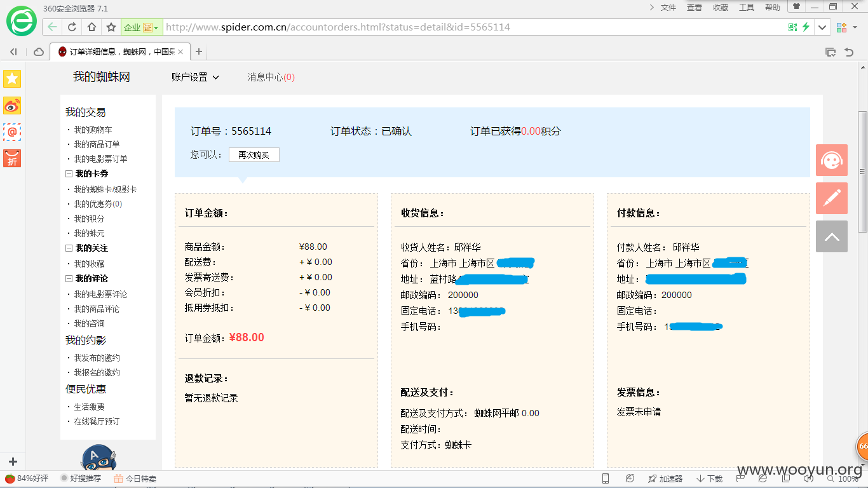This screenshot has width=868, height=488.
Task: Open 生活缴费 link
Action: (x=90, y=407)
